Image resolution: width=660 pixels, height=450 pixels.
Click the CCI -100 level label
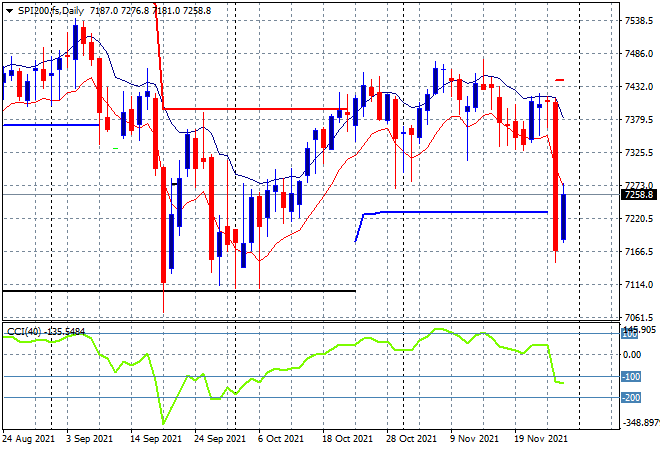(631, 376)
